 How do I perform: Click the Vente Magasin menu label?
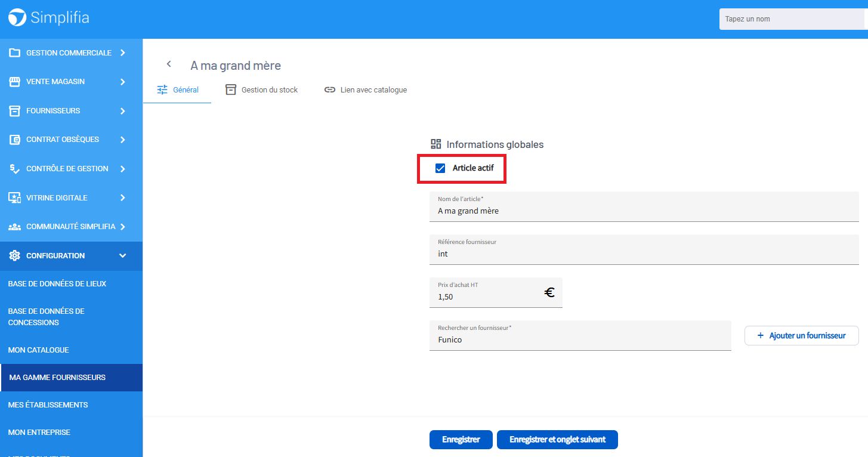(55, 82)
